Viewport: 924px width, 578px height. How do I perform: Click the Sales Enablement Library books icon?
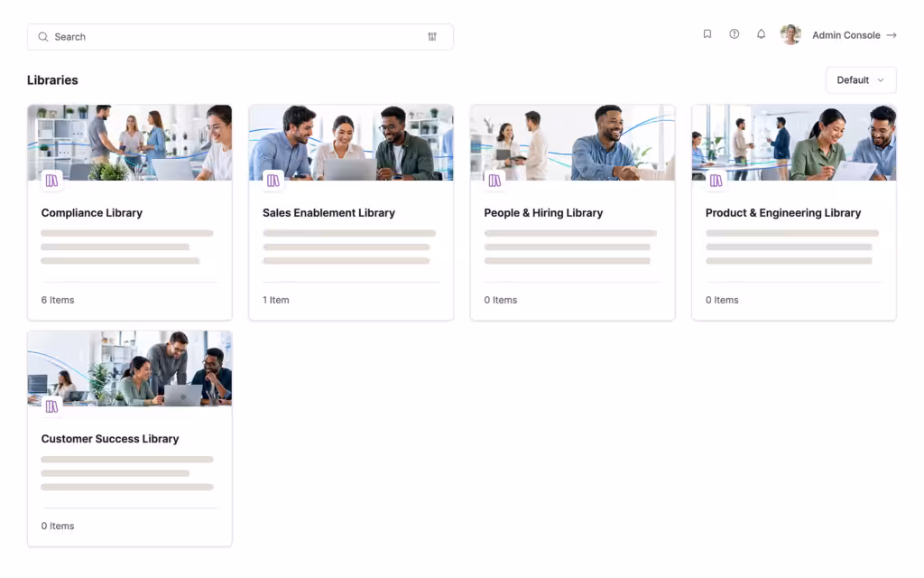click(273, 181)
